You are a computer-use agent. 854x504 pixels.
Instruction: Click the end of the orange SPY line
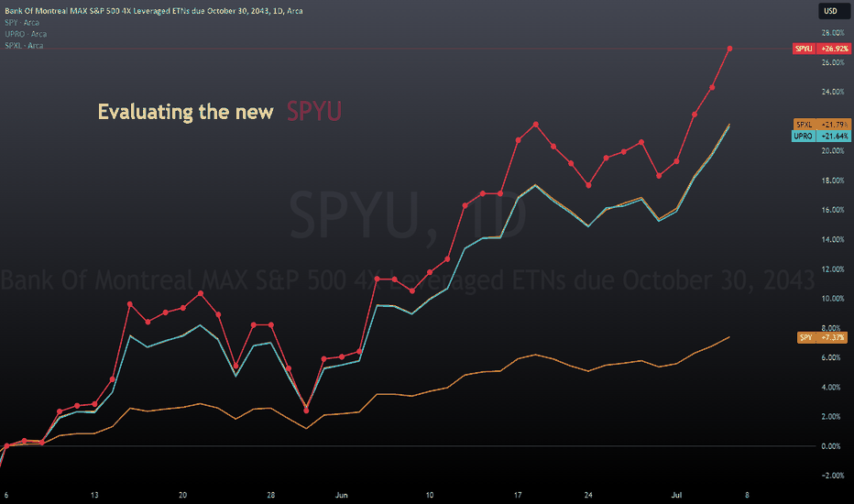(x=729, y=337)
